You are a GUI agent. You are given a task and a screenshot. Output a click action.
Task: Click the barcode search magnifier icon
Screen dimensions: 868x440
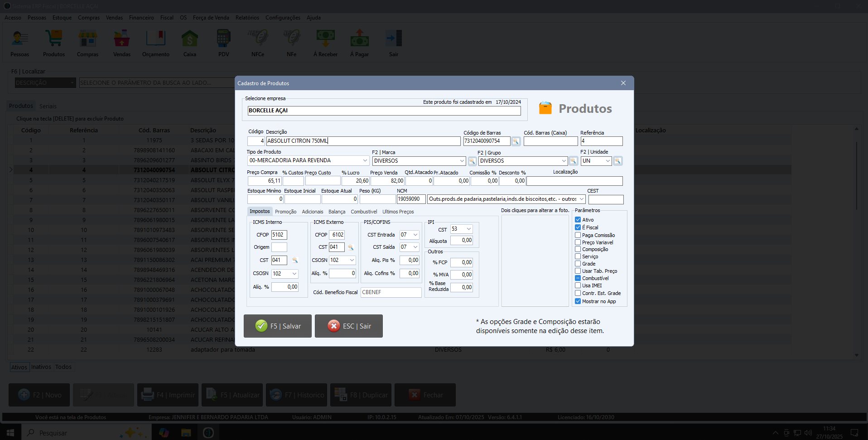(516, 141)
